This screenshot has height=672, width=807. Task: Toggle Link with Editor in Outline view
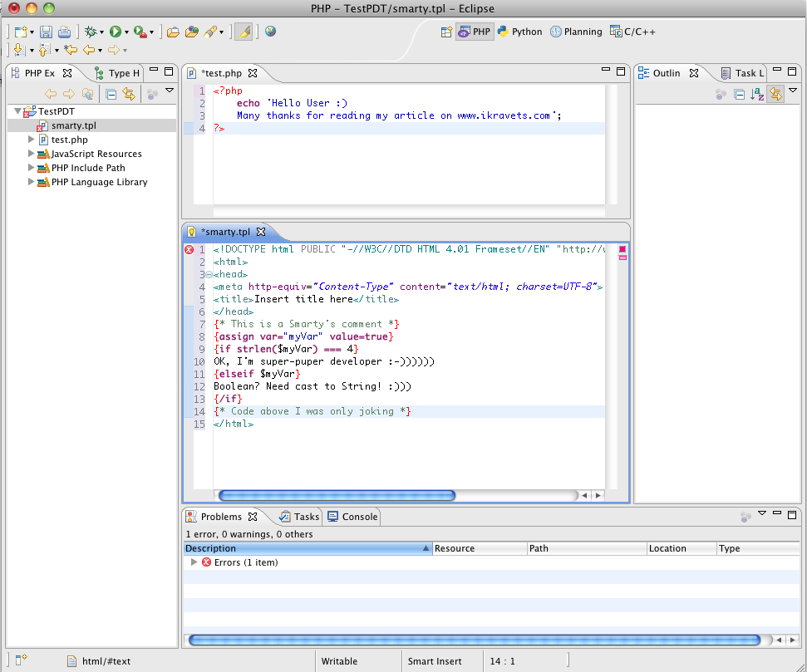click(775, 94)
